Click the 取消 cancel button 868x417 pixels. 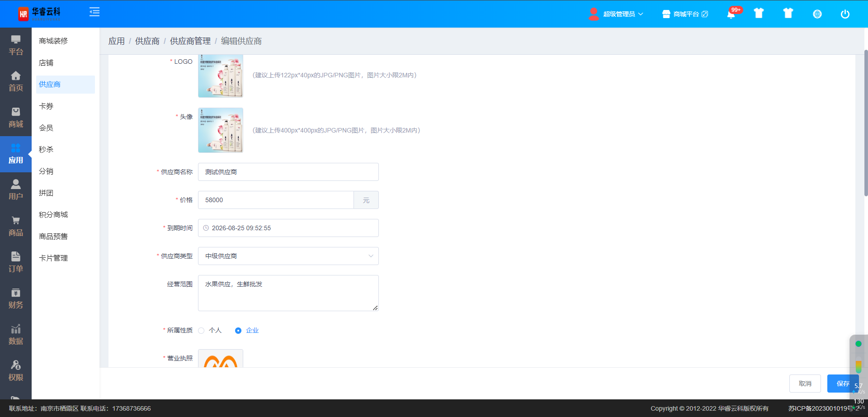pos(805,384)
